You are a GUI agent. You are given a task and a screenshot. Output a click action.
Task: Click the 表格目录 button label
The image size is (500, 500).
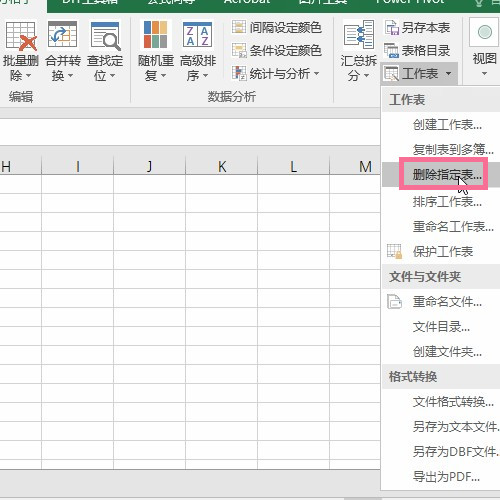pos(426,51)
